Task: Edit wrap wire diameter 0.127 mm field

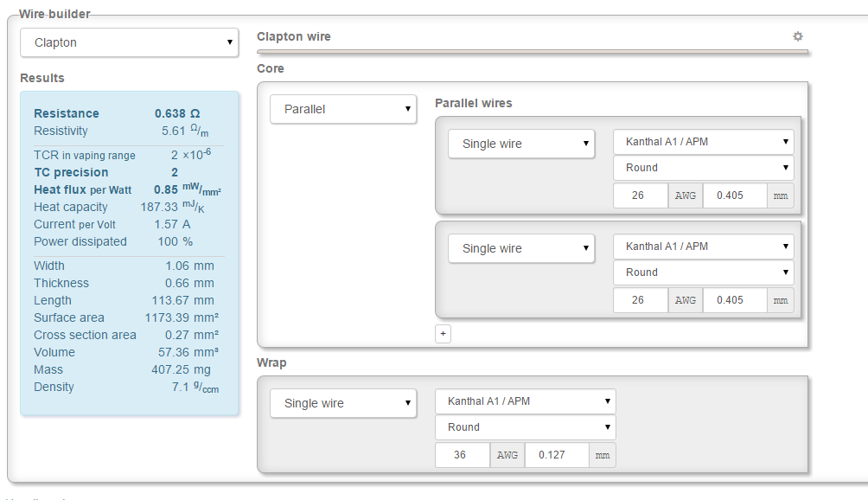Action: click(x=557, y=455)
